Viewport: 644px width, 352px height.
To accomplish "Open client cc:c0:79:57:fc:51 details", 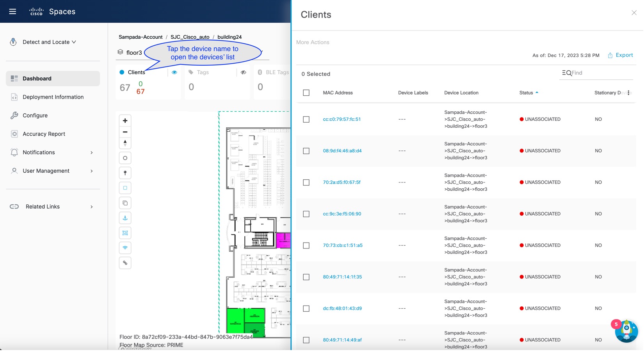I will pyautogui.click(x=342, y=119).
